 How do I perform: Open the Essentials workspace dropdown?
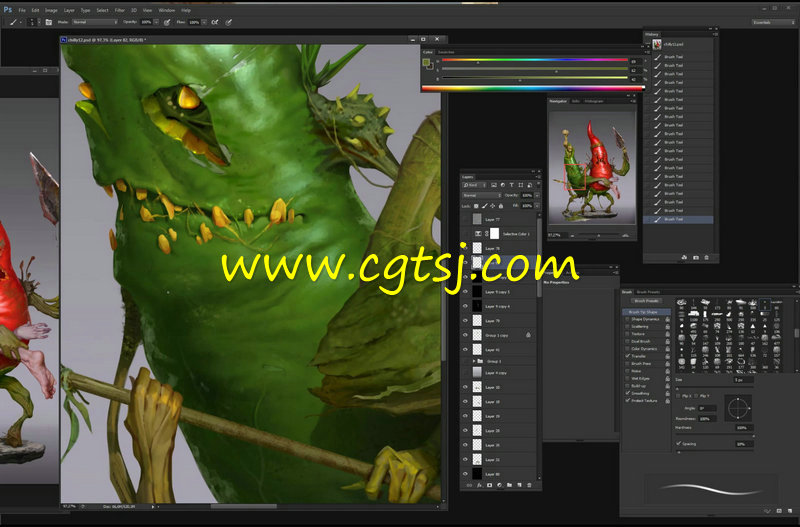click(773, 22)
